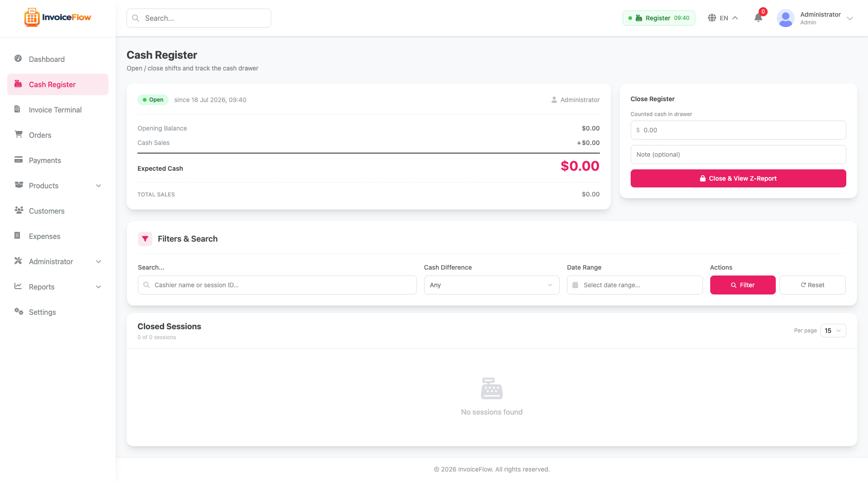Click the TOTAL SALES label
Viewport: 868px width, 481px height.
tap(156, 195)
